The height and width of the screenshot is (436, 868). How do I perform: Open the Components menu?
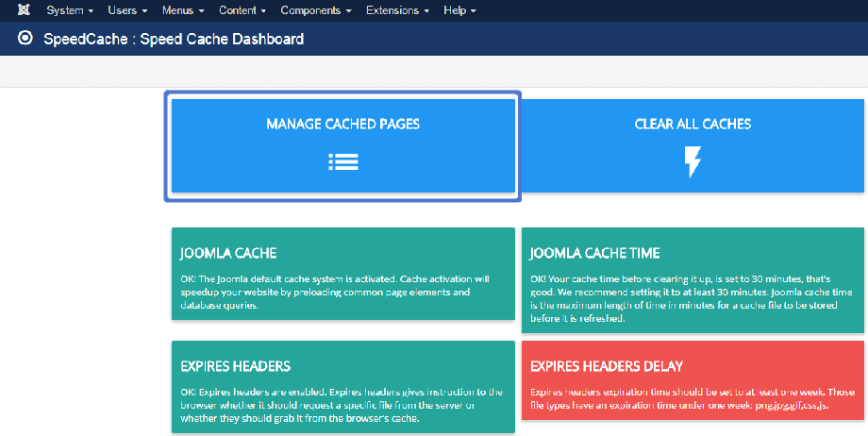coord(316,10)
